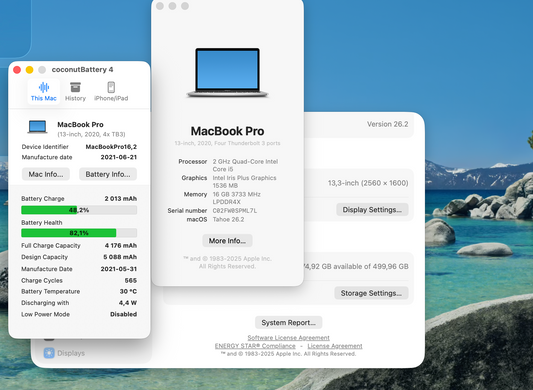Minimize the coconutBattery window
Screen dimensions: 533x390
[x=30, y=70]
